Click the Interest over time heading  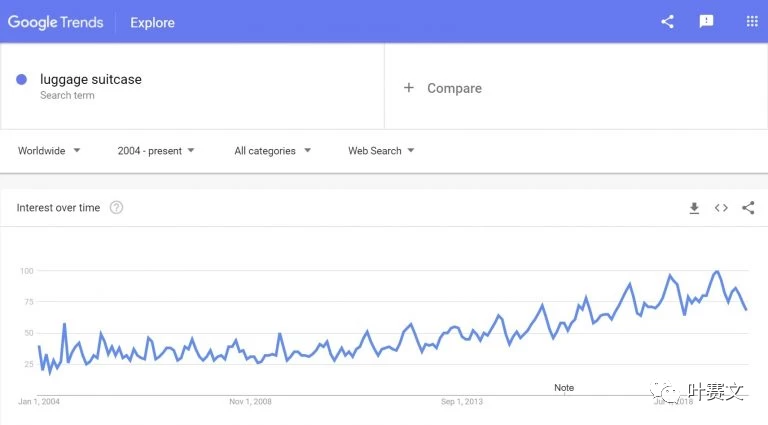pyautogui.click(x=58, y=208)
